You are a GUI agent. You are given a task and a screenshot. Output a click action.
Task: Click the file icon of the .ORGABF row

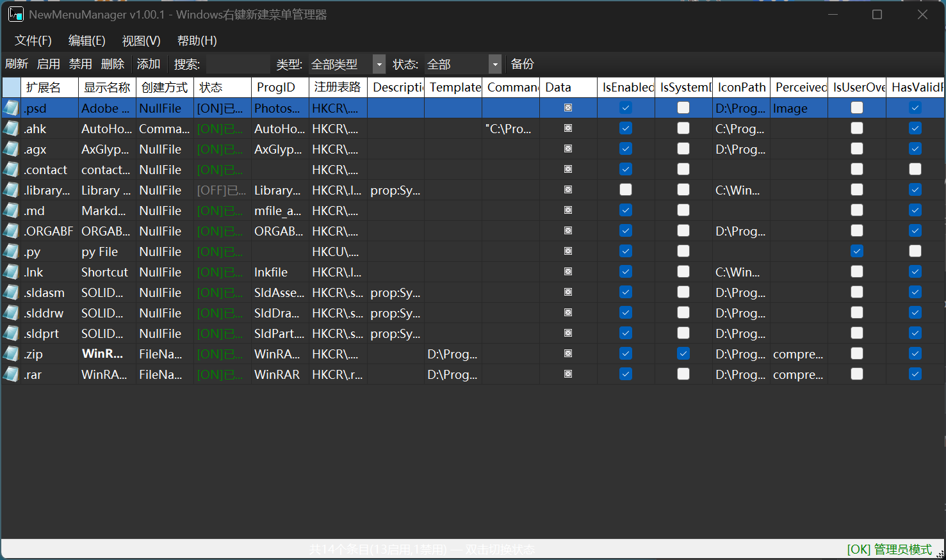pos(11,231)
